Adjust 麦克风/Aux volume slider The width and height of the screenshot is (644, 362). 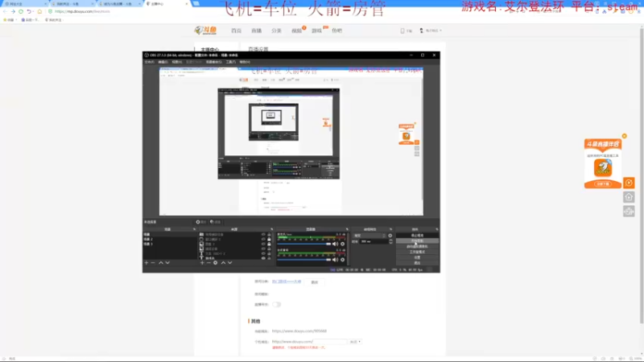point(304,244)
